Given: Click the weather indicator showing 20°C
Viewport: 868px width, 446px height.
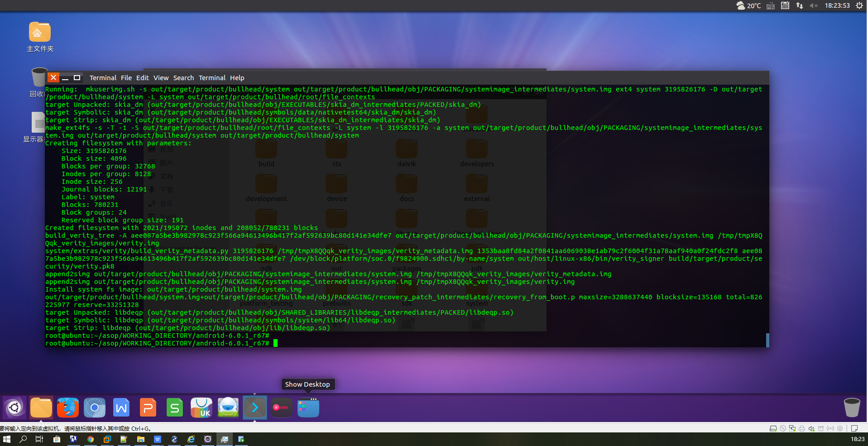Looking at the screenshot, I should coord(748,5).
